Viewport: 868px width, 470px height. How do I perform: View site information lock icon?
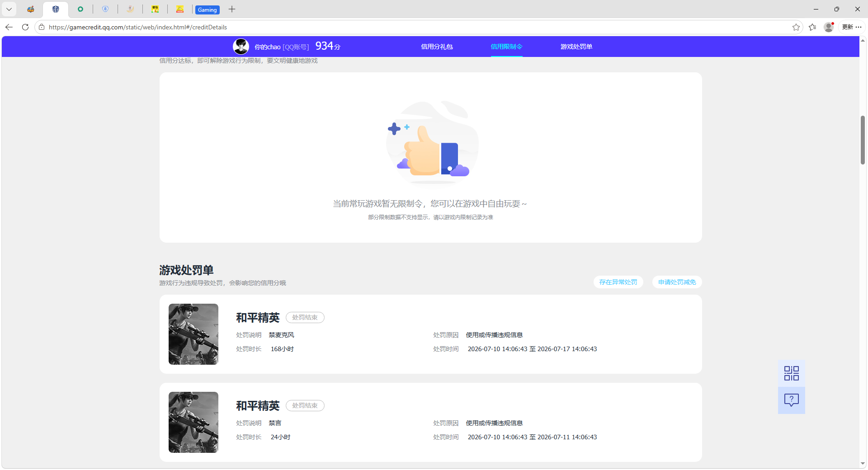[x=42, y=27]
